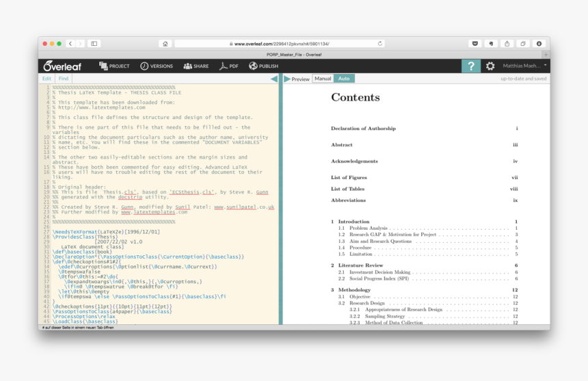Click the up-to-date and saved status

click(524, 79)
